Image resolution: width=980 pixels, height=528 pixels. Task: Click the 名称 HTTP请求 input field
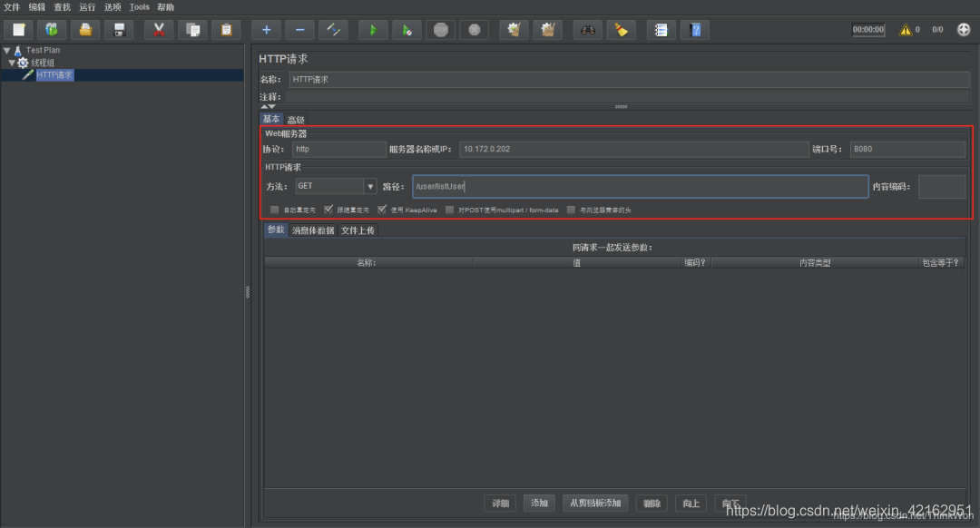click(630, 79)
